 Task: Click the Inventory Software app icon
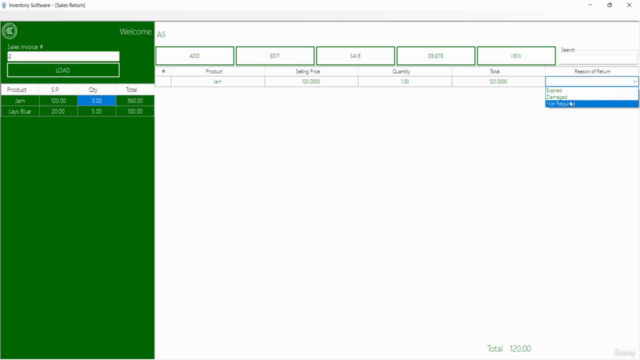click(4, 5)
